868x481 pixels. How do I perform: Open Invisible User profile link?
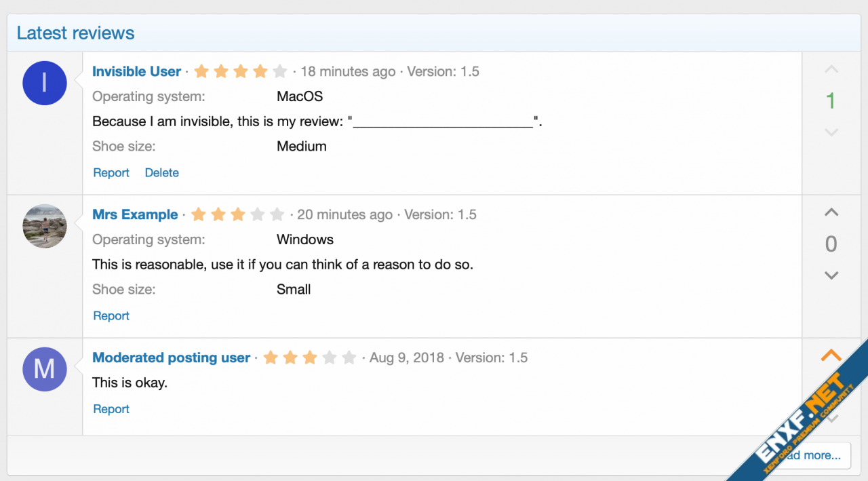[136, 71]
